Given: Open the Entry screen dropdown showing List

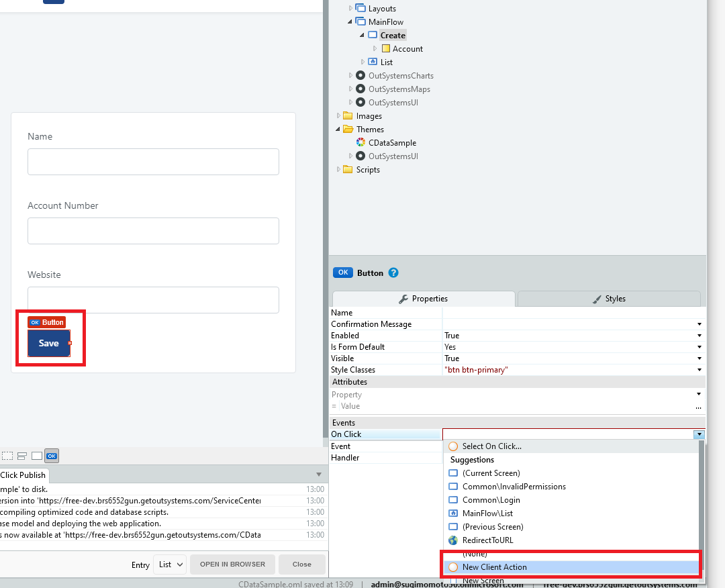Looking at the screenshot, I should tap(170, 565).
